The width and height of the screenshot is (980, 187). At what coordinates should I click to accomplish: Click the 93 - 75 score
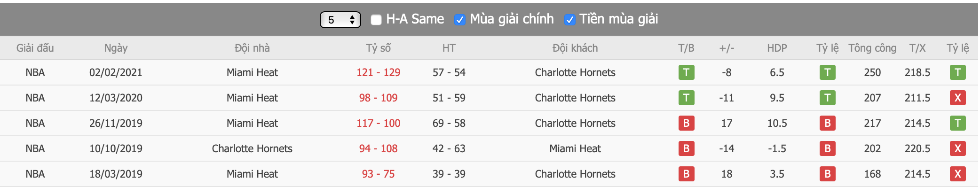[x=378, y=174]
